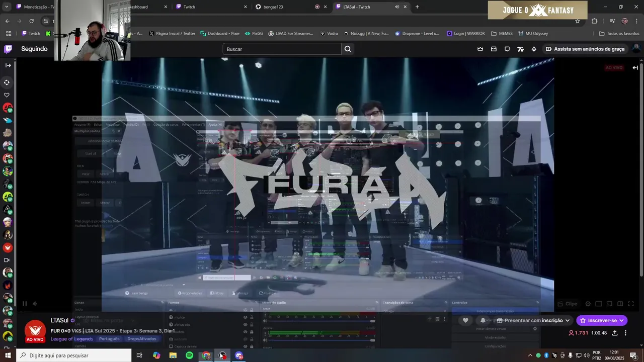Switch to Monetização tab
Screen dimensions: 644x362
click(x=36, y=7)
